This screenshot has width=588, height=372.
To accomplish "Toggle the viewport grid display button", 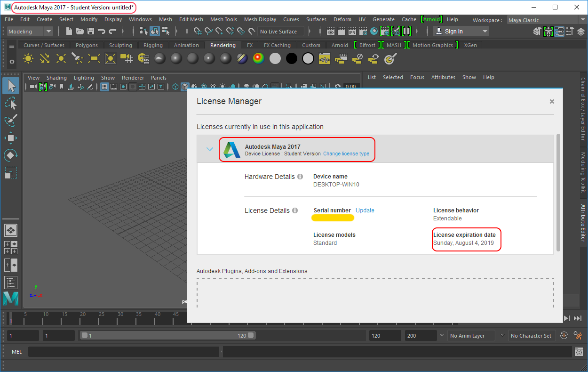I will coord(104,87).
